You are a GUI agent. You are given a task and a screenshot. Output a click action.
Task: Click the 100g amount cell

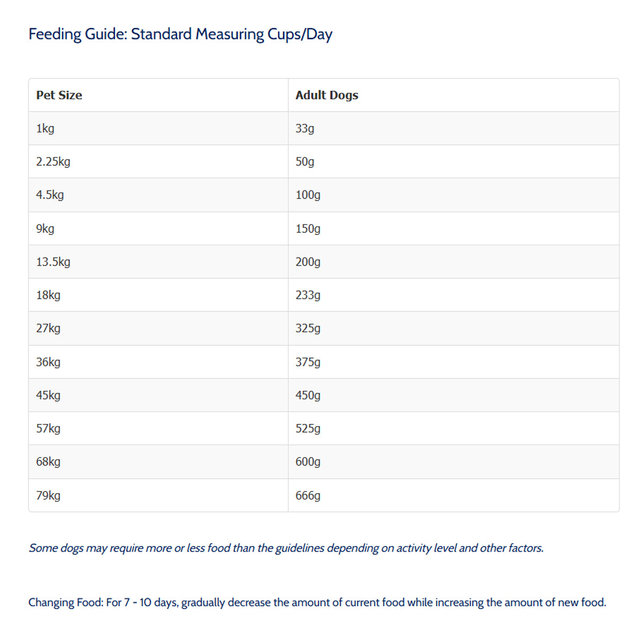308,195
